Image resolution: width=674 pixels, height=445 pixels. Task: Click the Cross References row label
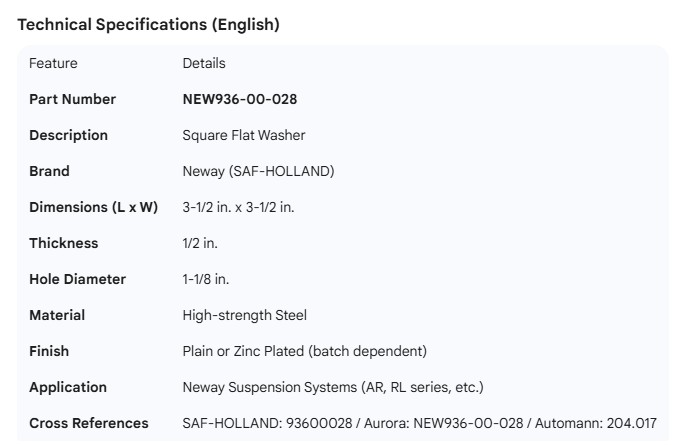tap(88, 423)
